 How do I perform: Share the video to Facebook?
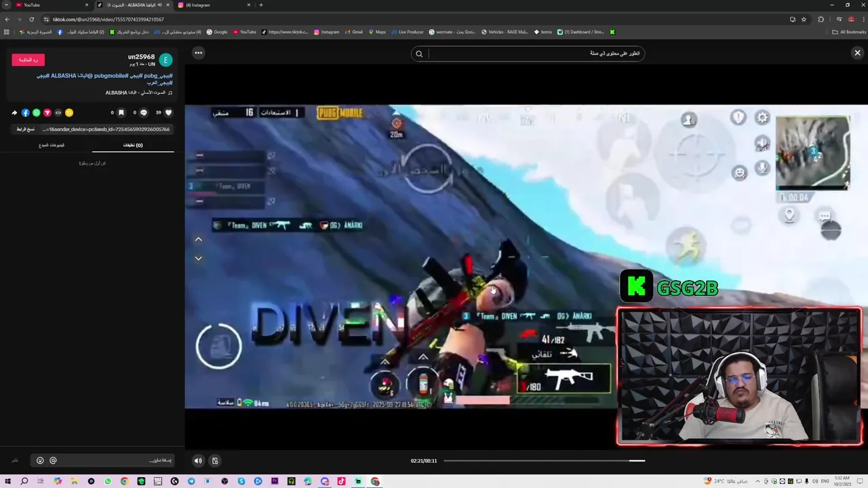pos(26,113)
